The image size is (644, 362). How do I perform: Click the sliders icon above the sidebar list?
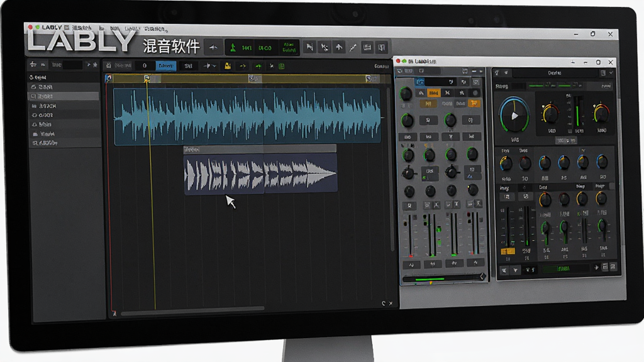click(33, 65)
